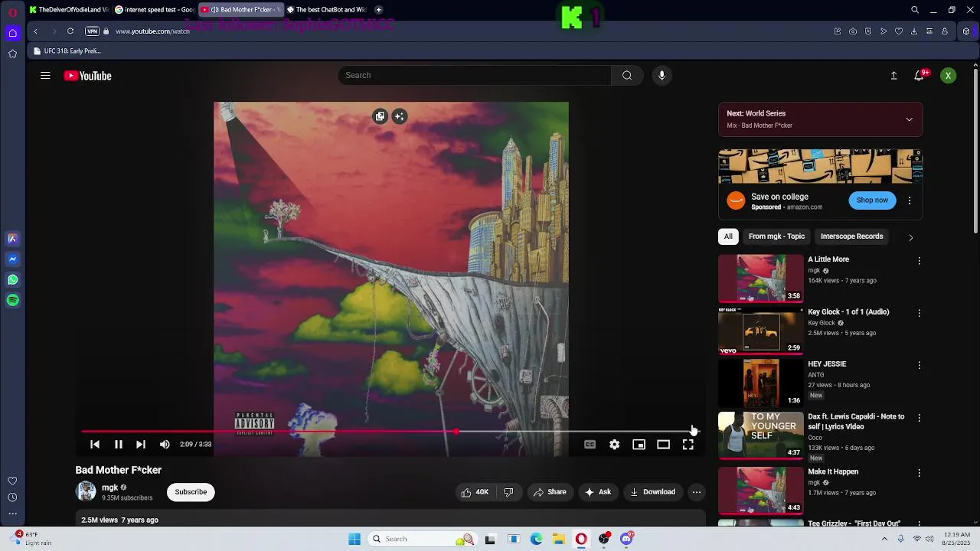Open options for Make It Happen
Image resolution: width=980 pixels, height=551 pixels.
click(920, 473)
